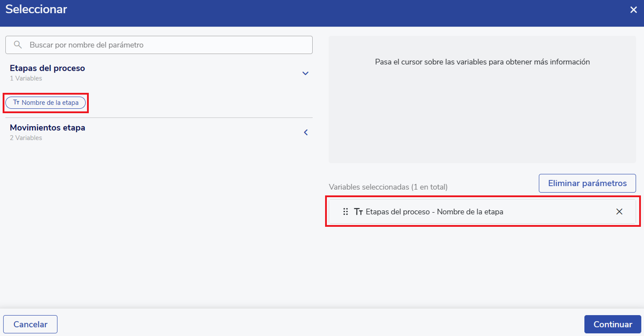Remove the Etapas del proceso variable with its X

coord(619,212)
